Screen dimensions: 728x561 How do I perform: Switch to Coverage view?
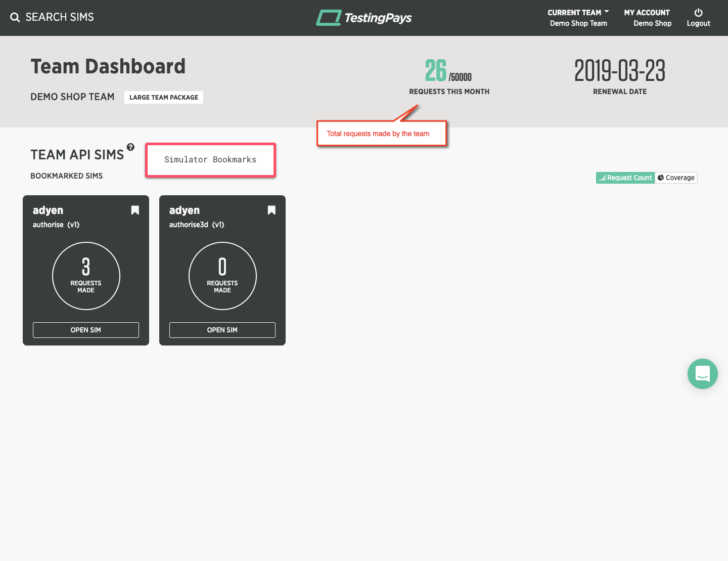[676, 178]
